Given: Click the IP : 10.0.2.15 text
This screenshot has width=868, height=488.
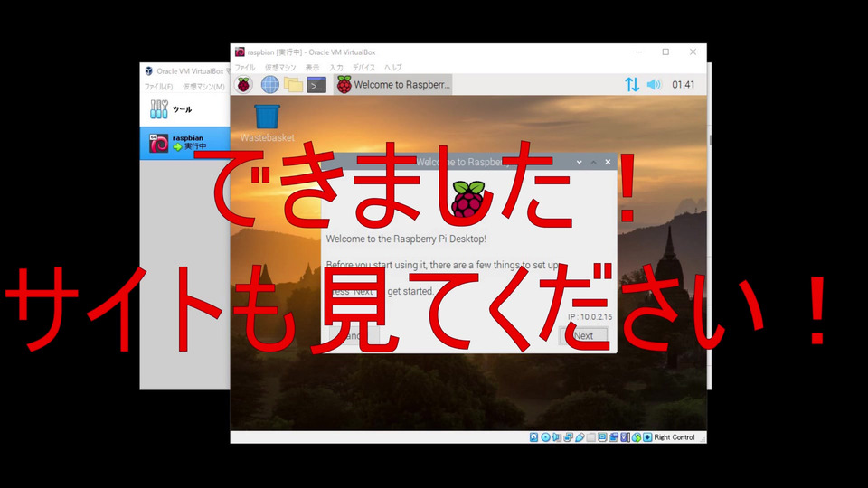Looking at the screenshot, I should point(590,317).
